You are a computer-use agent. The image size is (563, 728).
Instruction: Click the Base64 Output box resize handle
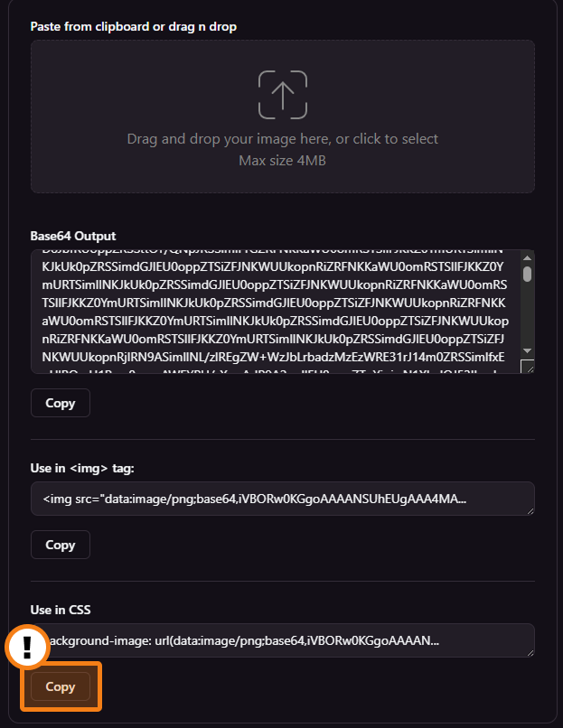point(528,367)
